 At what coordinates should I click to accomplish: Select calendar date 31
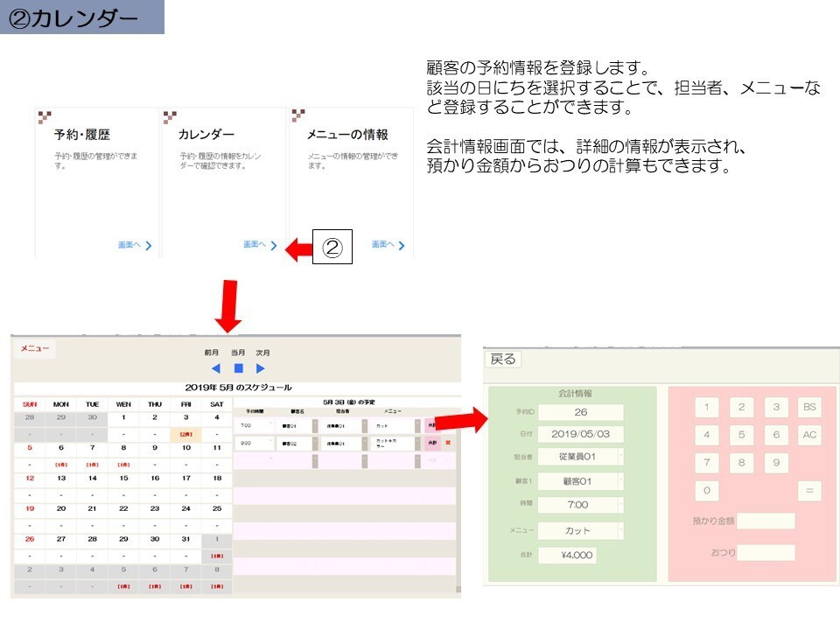pyautogui.click(x=185, y=540)
